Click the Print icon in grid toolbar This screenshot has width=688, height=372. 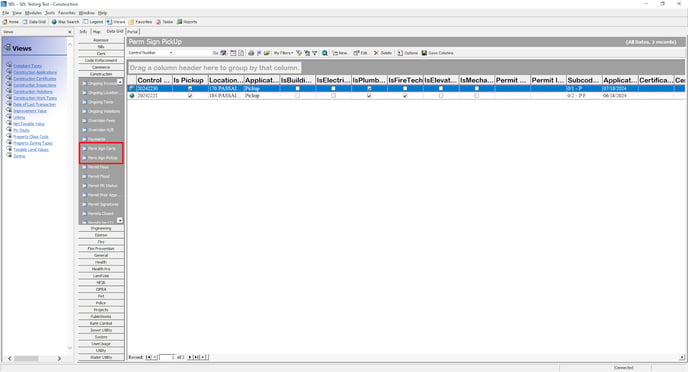click(251, 53)
